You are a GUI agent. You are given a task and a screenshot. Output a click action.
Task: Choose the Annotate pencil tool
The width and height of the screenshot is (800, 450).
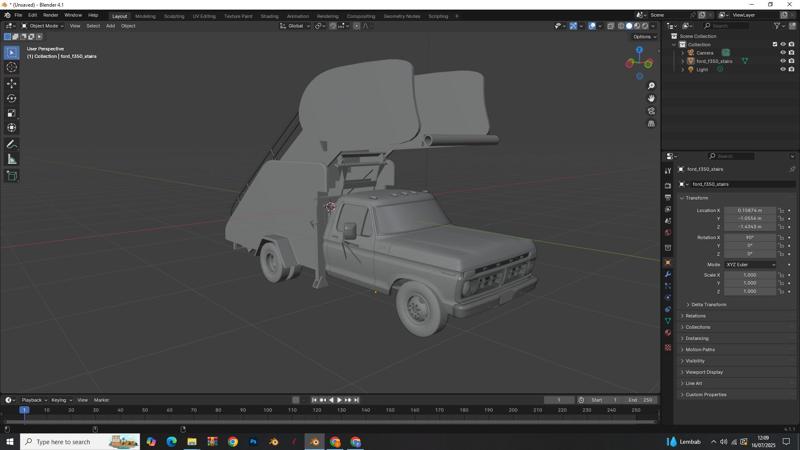11,144
